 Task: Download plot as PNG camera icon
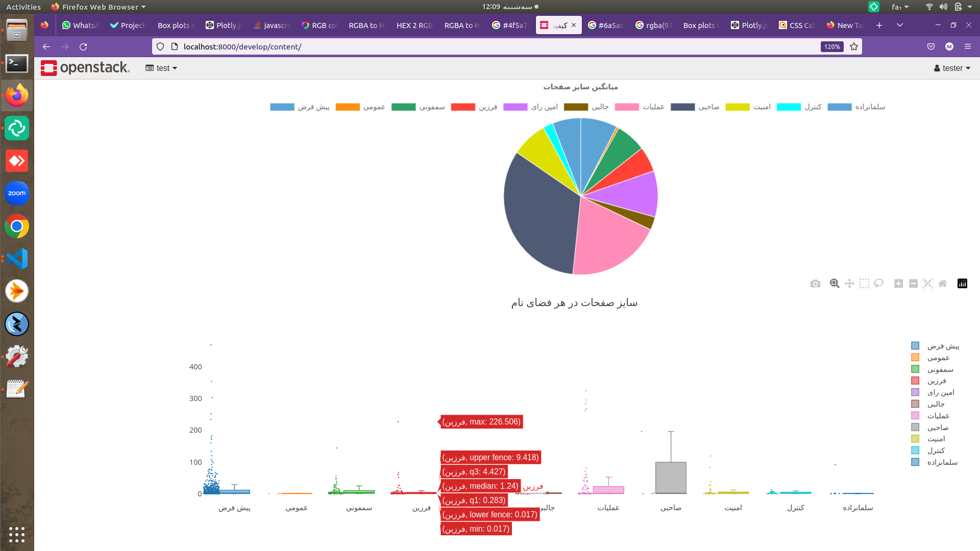(815, 284)
